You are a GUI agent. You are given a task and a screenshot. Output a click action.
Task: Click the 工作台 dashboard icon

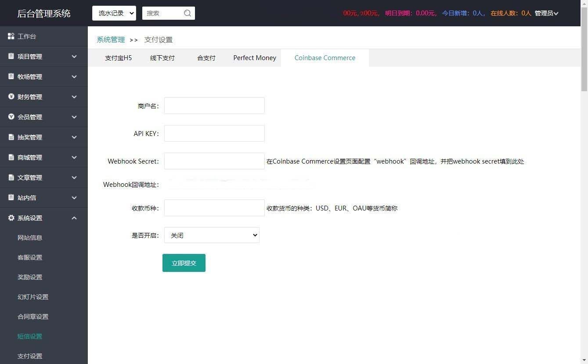pyautogui.click(x=11, y=36)
